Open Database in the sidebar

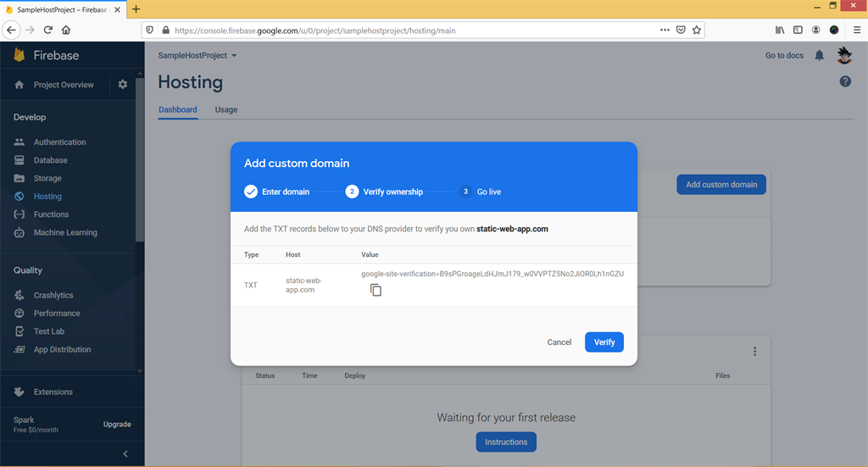(50, 160)
